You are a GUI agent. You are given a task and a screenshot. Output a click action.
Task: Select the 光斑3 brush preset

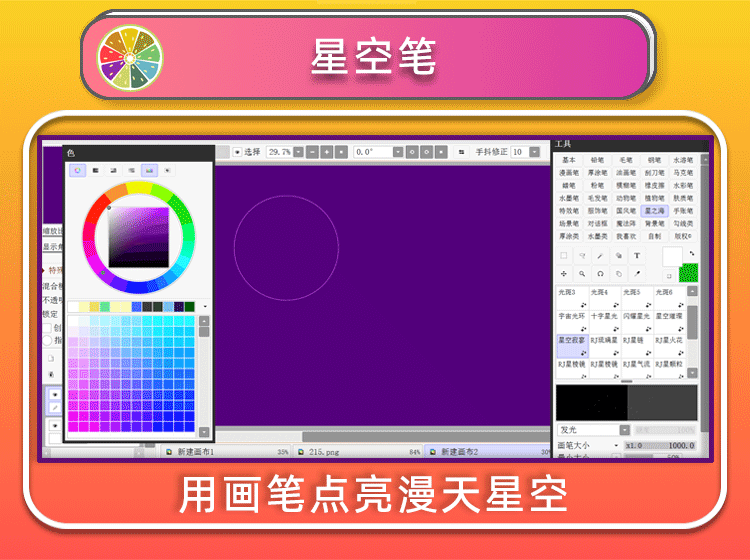[572, 297]
